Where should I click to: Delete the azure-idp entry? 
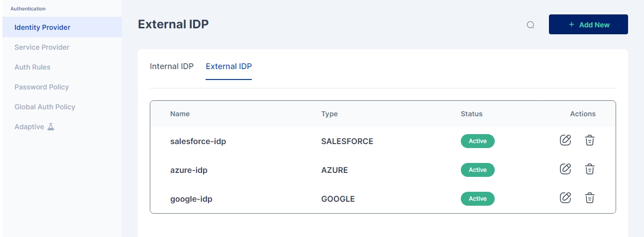point(589,169)
